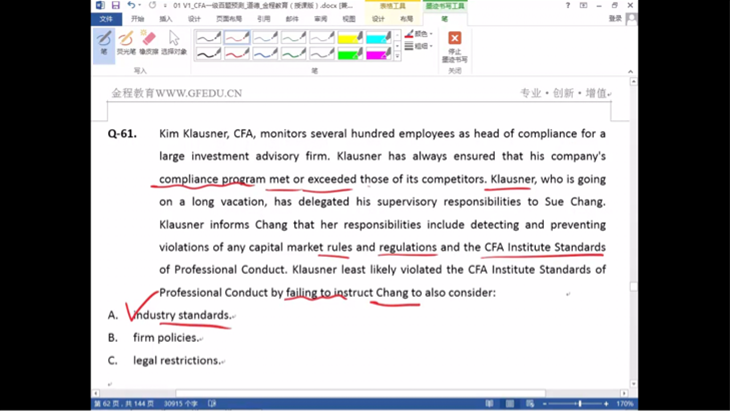This screenshot has width=730, height=411.
Task: Click the Word application icon
Action: tap(100, 5)
